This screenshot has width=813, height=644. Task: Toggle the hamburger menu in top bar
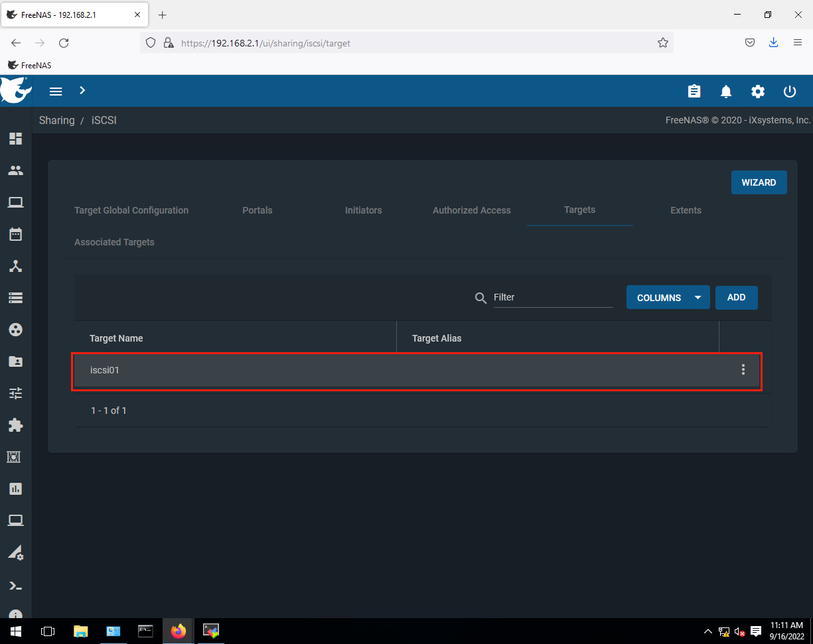pos(56,92)
